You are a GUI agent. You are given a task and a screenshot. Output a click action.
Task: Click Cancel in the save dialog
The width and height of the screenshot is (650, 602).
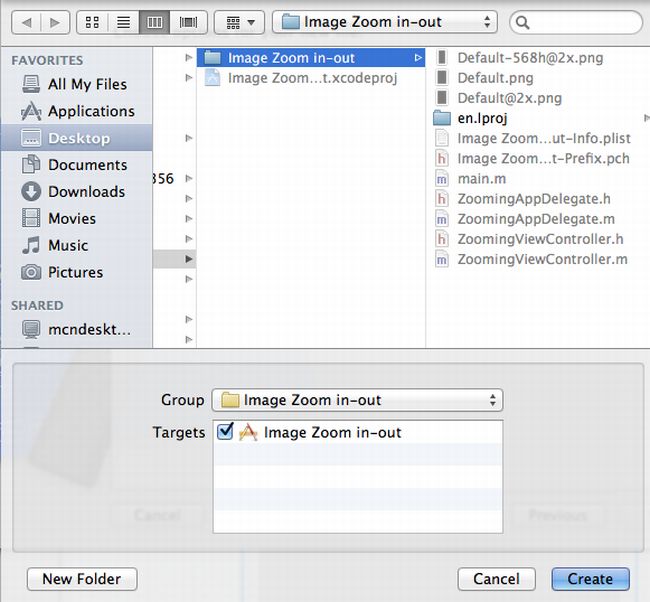(x=496, y=579)
